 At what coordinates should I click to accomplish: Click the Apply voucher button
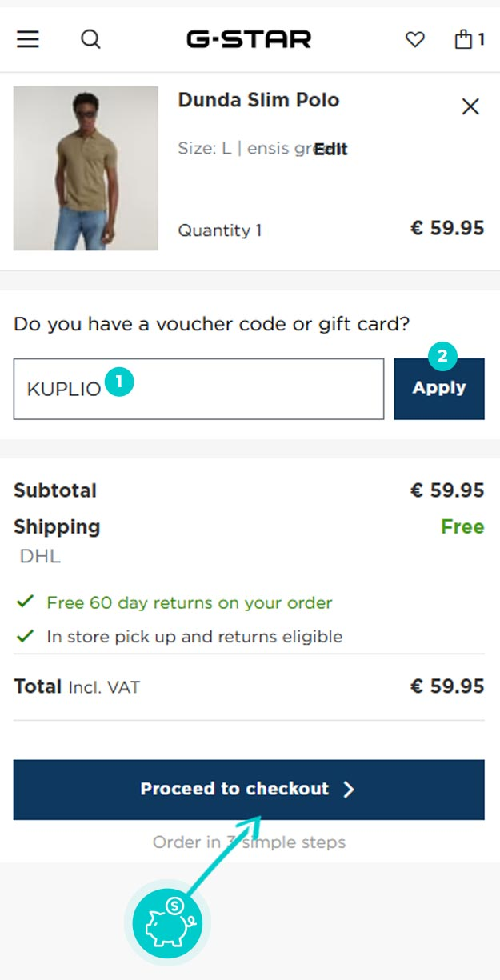coord(439,389)
